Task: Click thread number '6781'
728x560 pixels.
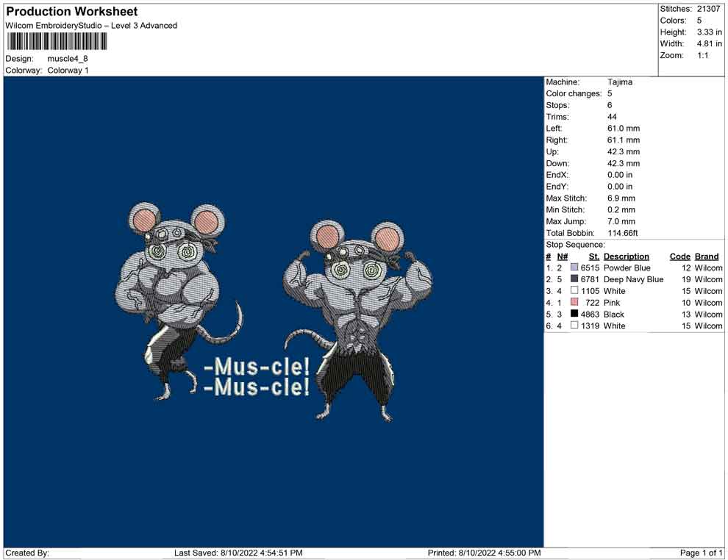Action: (x=590, y=279)
